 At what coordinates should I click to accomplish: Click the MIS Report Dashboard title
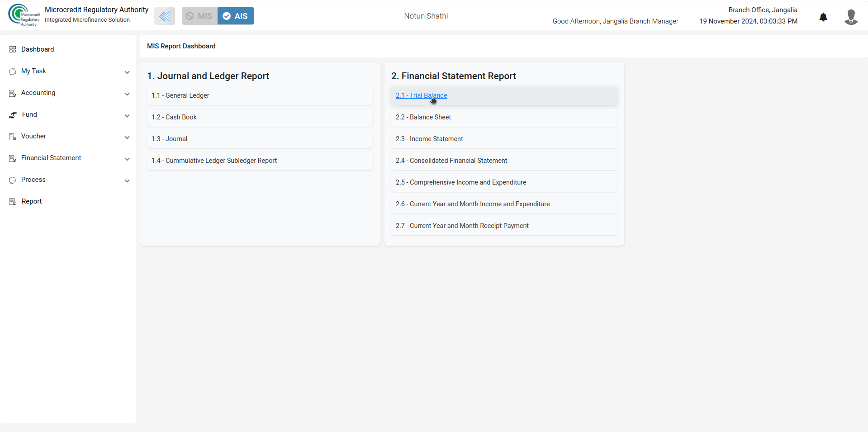click(181, 46)
